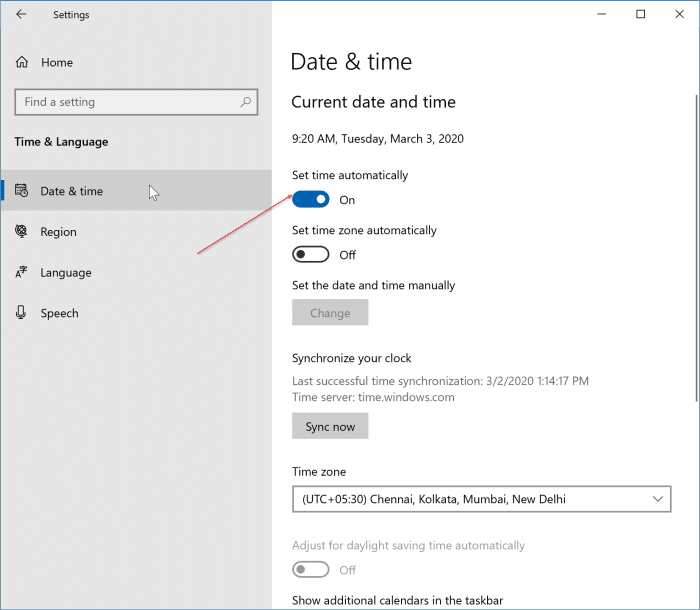The image size is (700, 610).
Task: Expand time zone list via chevron arrow
Action: point(658,499)
